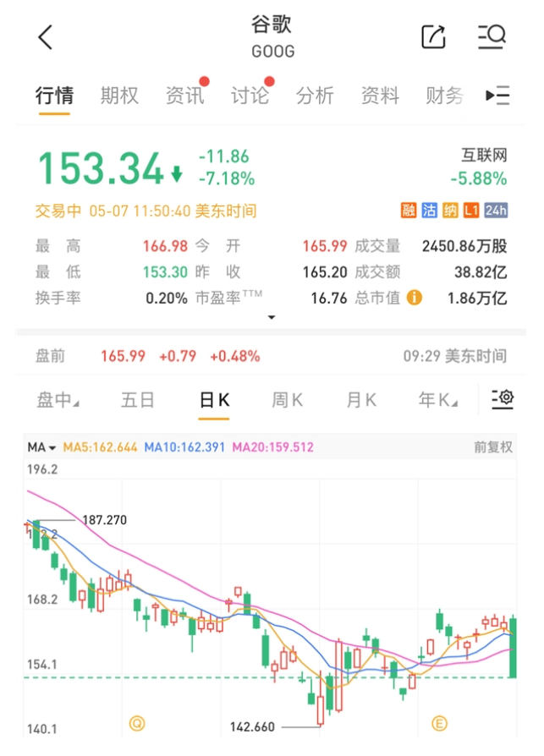
Task: Open the 总市值 info icon
Action: coord(415,298)
